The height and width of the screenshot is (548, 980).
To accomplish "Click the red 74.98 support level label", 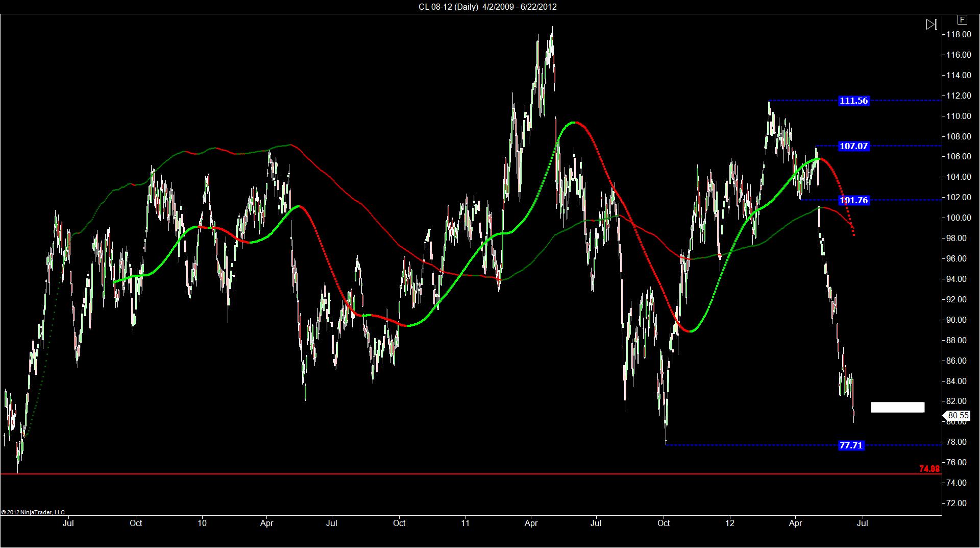I will click(x=929, y=469).
